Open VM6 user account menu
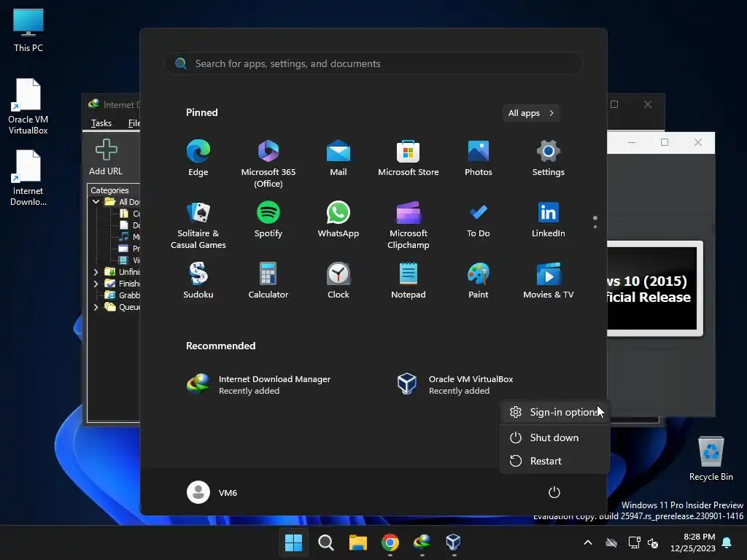 click(212, 492)
